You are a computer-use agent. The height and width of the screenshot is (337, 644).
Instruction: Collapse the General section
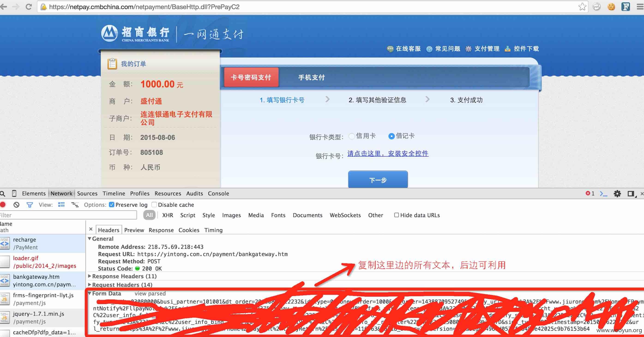[90, 239]
